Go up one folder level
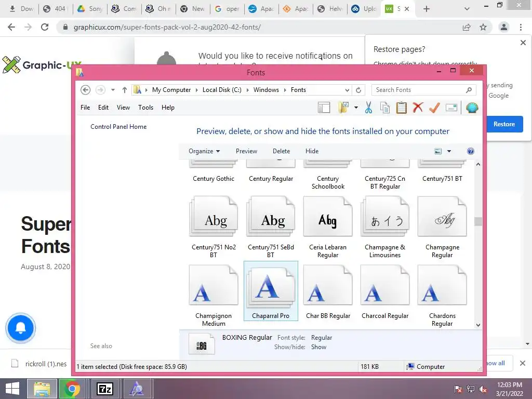The width and height of the screenshot is (532, 399). coord(125,90)
